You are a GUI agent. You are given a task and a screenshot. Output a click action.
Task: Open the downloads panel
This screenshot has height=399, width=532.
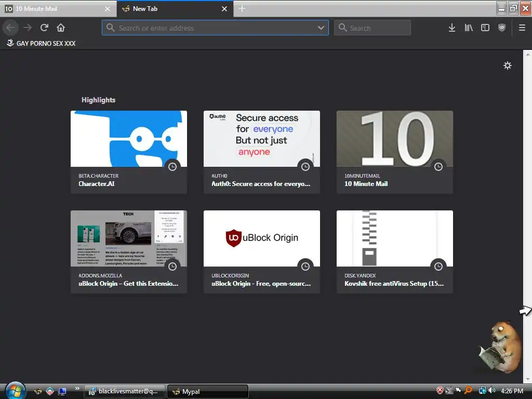pos(451,28)
